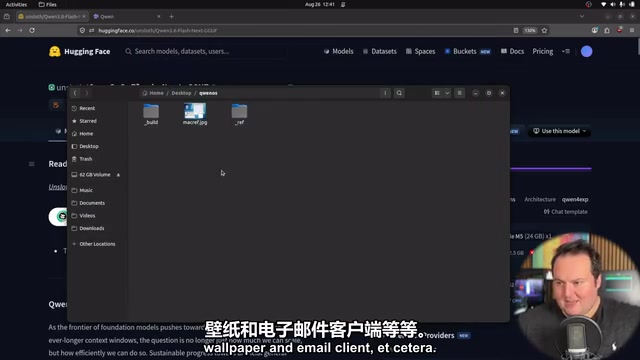The image size is (640, 360).
Task: Open the Files main hamburger menu
Action: [x=460, y=93]
